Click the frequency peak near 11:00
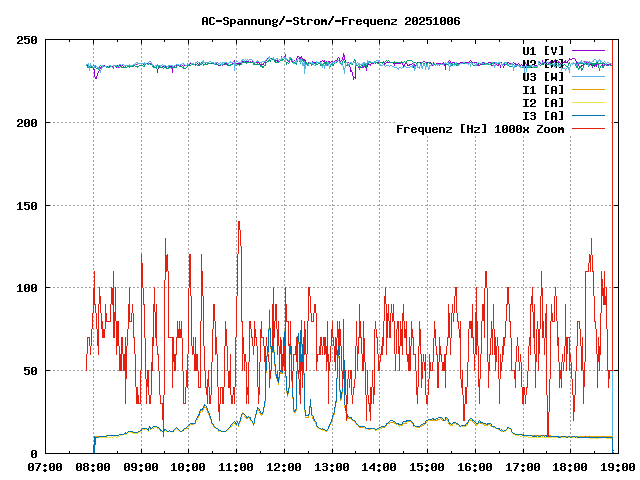640x480 pixels. [x=238, y=222]
